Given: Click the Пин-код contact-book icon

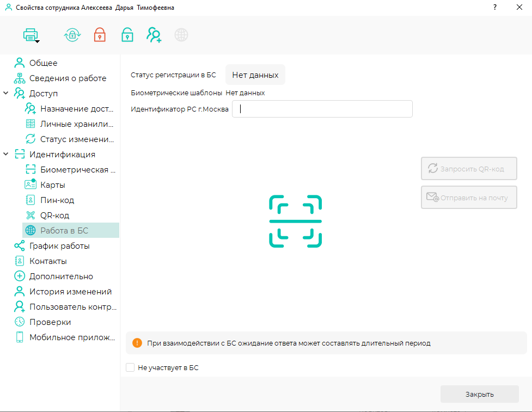Looking at the screenshot, I should 30,200.
